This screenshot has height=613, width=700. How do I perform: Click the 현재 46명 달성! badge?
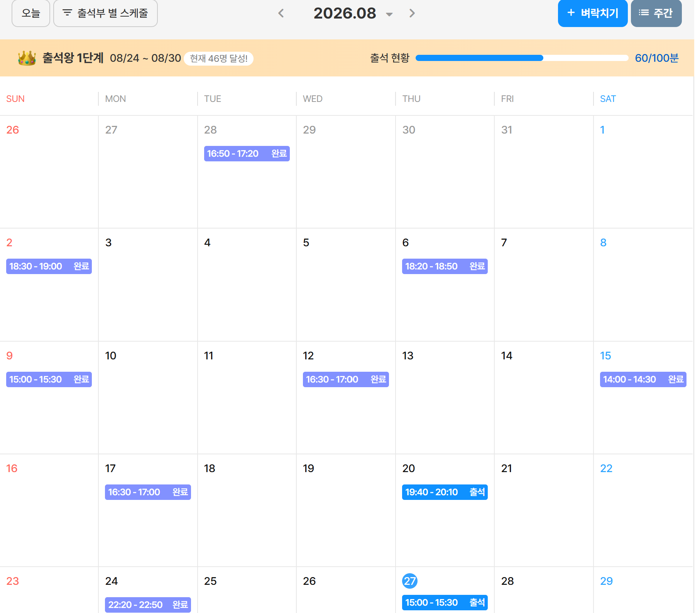point(219,59)
